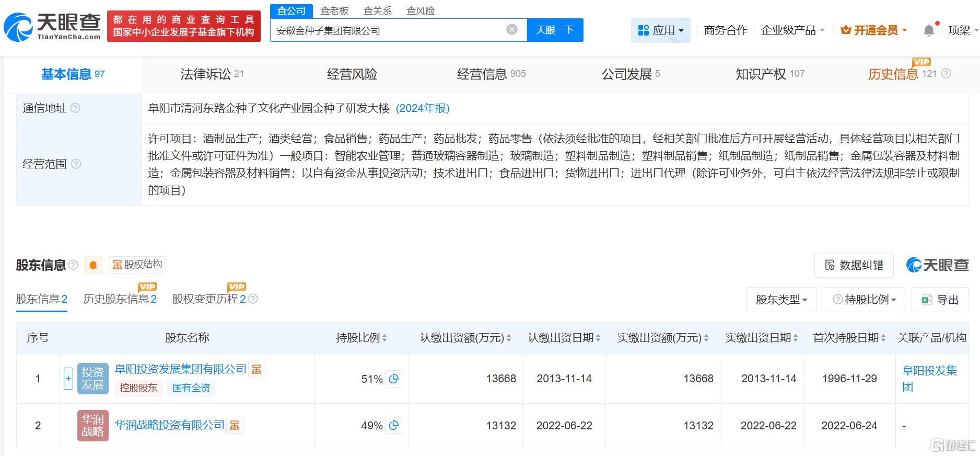The height and width of the screenshot is (456, 980).
Task: Select 查关系 search tab
Action: (377, 10)
